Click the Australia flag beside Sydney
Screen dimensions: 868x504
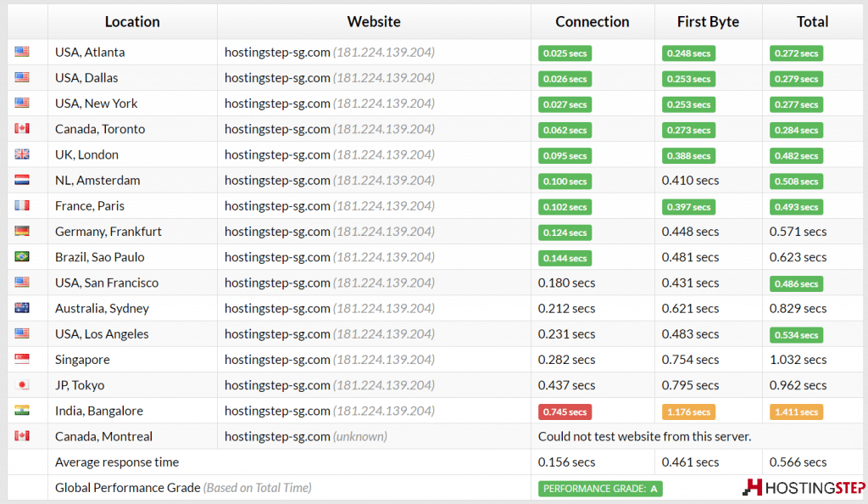click(x=22, y=308)
